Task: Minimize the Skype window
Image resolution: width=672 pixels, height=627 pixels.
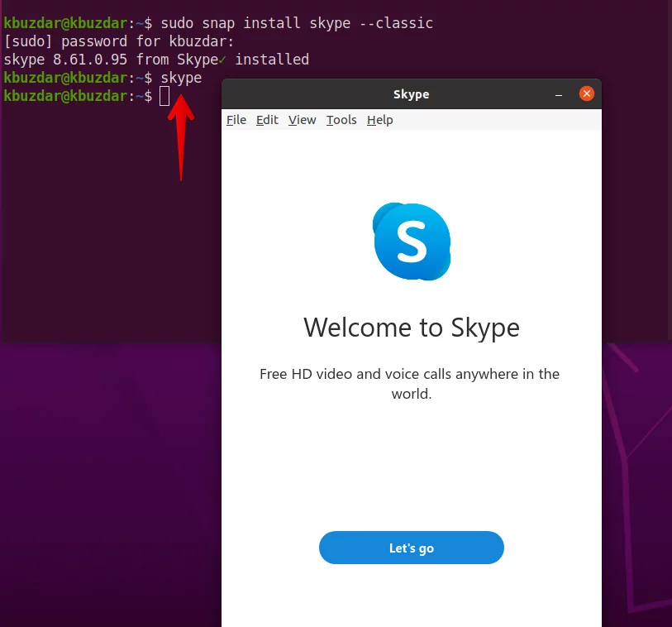Action: 559,94
